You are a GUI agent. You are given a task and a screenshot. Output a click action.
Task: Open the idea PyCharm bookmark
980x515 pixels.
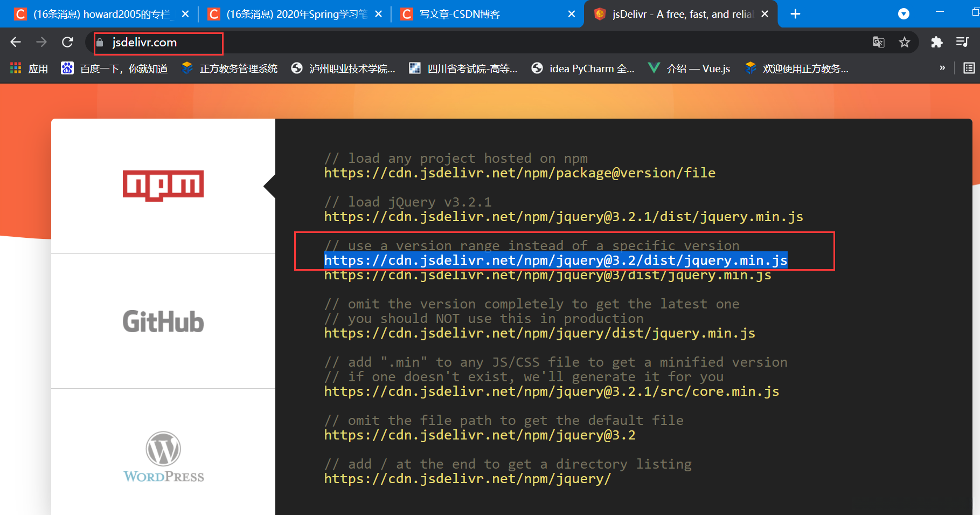tap(582, 68)
